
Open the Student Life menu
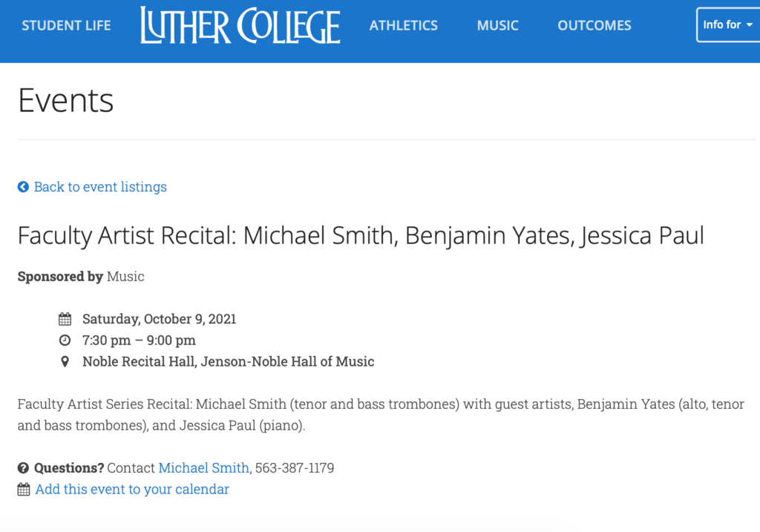click(x=66, y=25)
